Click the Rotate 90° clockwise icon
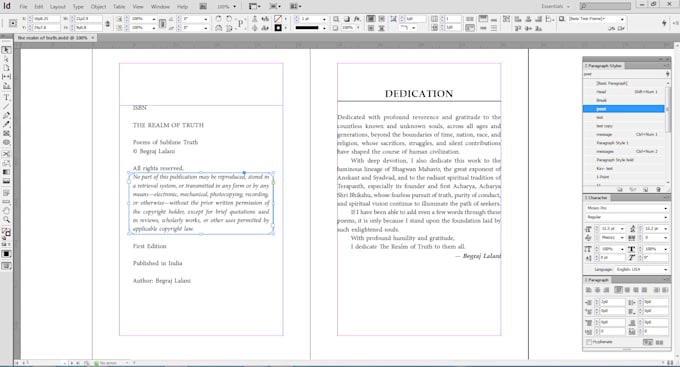Screen dimensions: 680x367 click(219, 19)
